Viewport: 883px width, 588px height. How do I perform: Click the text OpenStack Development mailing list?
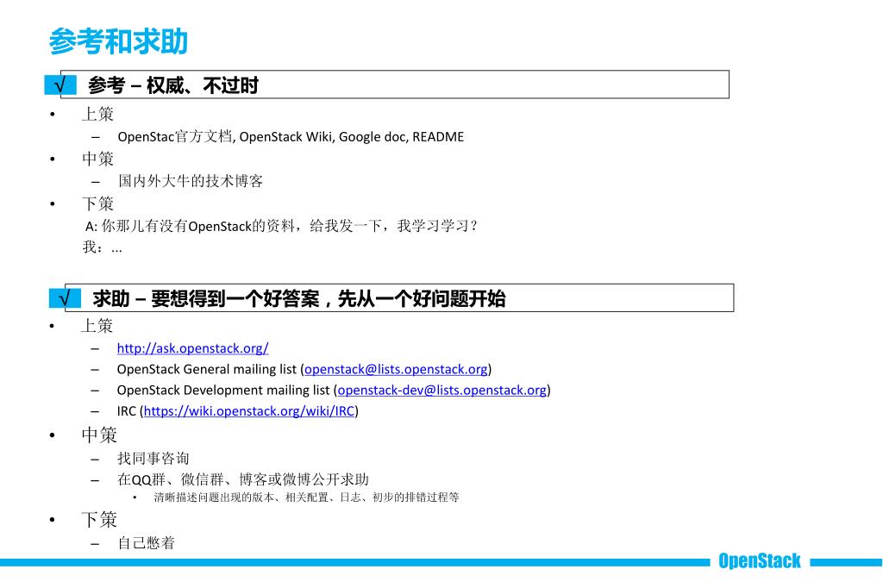(223, 391)
